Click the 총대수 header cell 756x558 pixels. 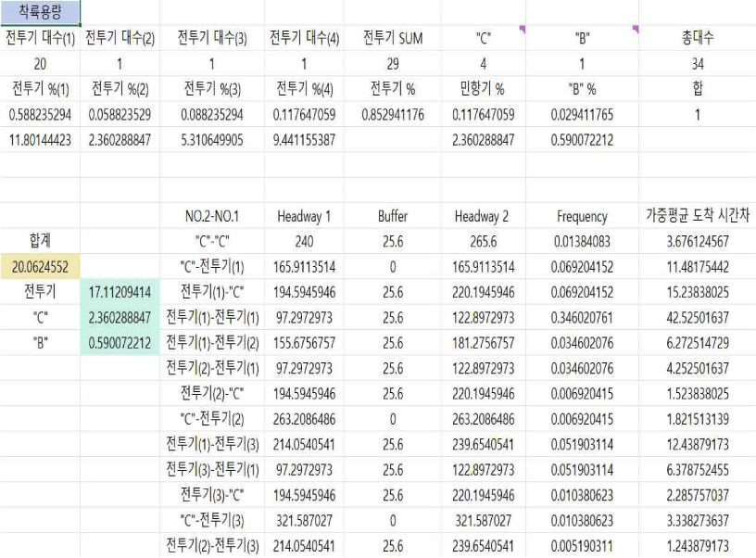pyautogui.click(x=697, y=38)
